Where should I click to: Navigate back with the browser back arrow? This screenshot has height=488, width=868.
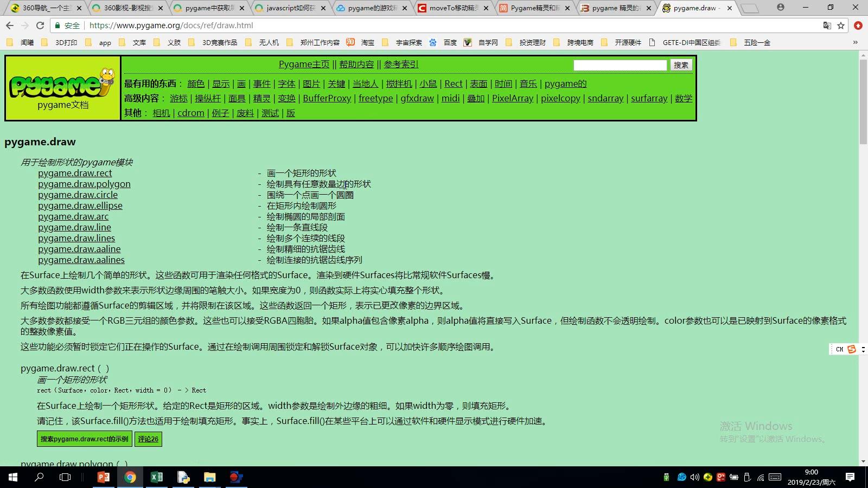[10, 25]
